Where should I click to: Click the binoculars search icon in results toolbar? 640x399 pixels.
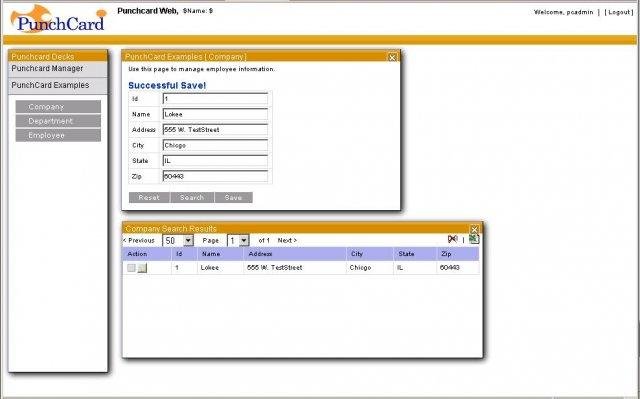click(452, 239)
